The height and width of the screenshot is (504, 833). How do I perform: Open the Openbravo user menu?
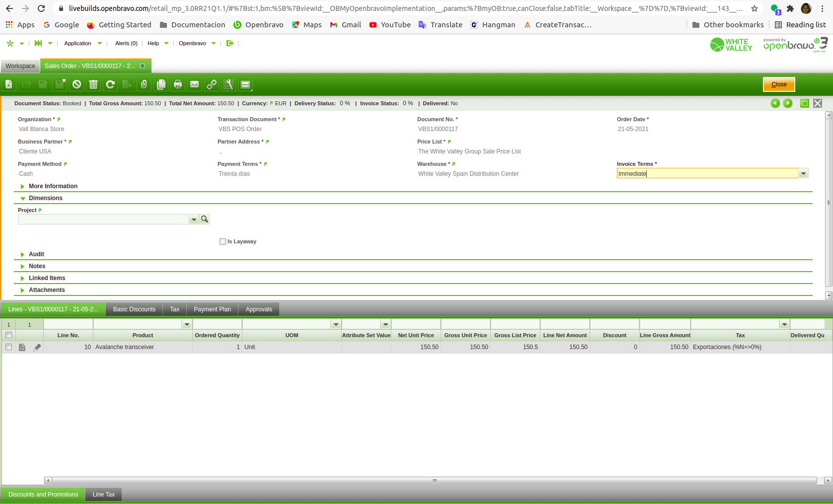pyautogui.click(x=197, y=43)
